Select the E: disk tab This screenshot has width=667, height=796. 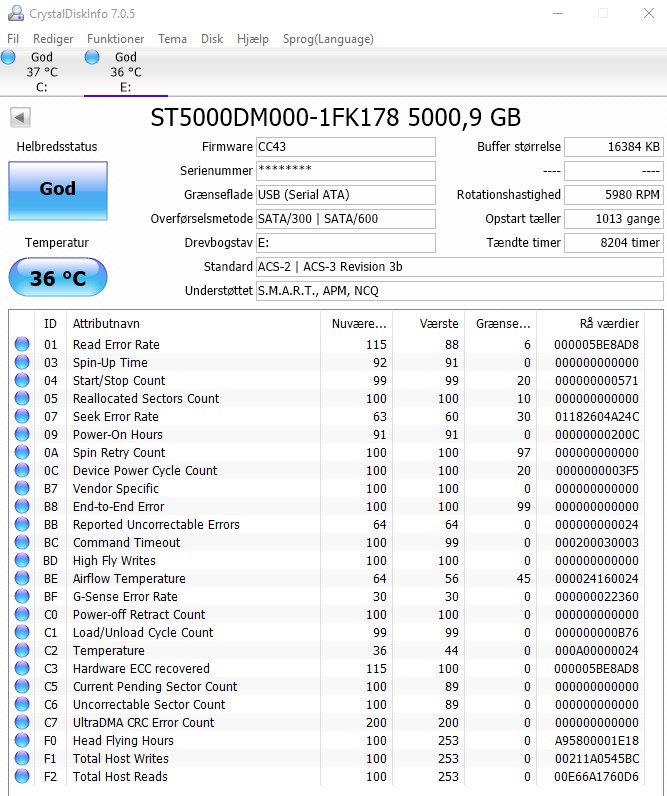[x=125, y=72]
